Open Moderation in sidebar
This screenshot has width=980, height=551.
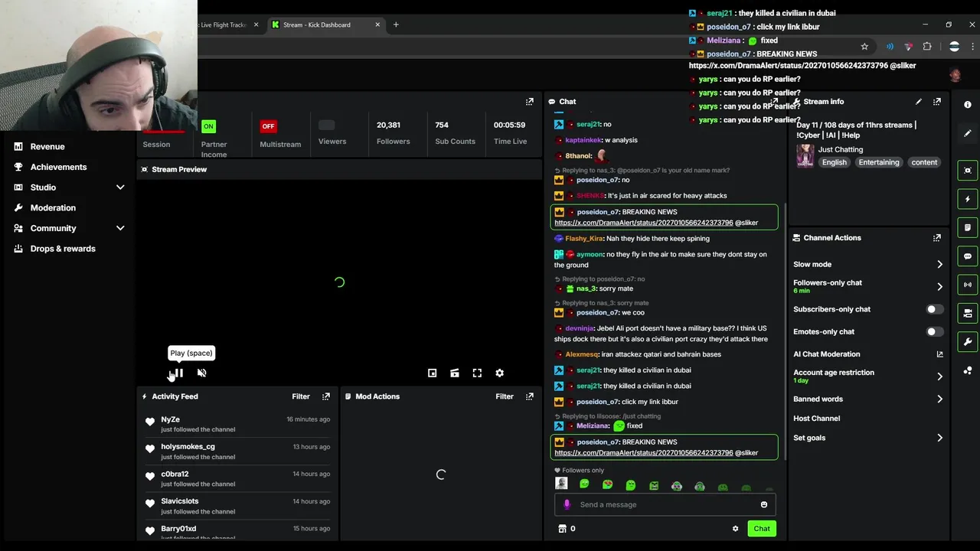[x=53, y=208]
